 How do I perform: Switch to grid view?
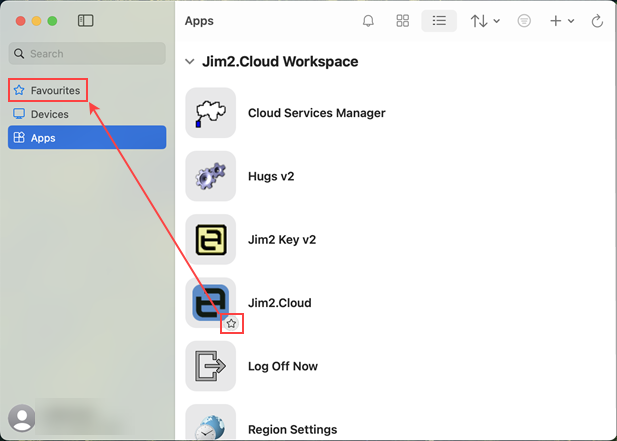[403, 21]
